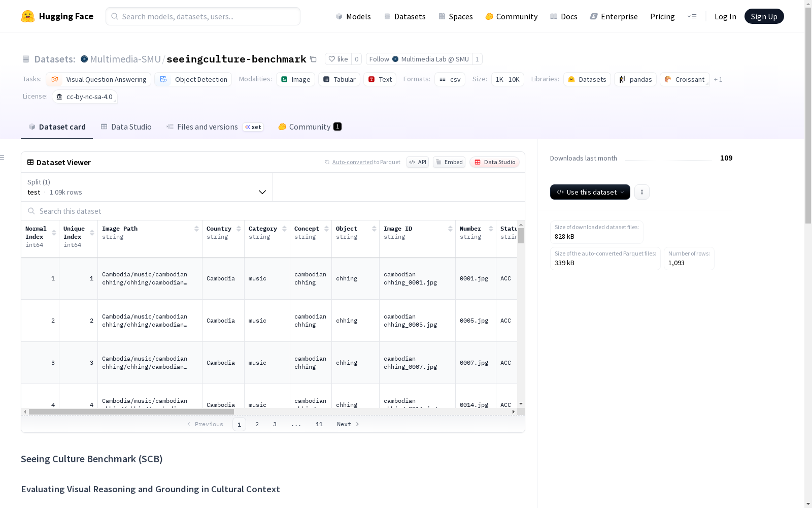Click the sidebar table-of-contents icon
The height and width of the screenshot is (508, 812).
(x=3, y=157)
